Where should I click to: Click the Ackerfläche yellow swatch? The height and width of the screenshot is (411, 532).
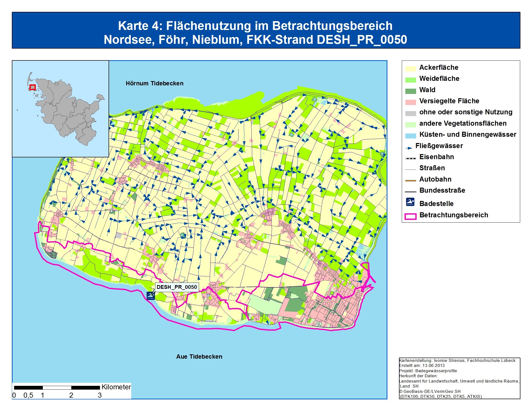(x=411, y=69)
